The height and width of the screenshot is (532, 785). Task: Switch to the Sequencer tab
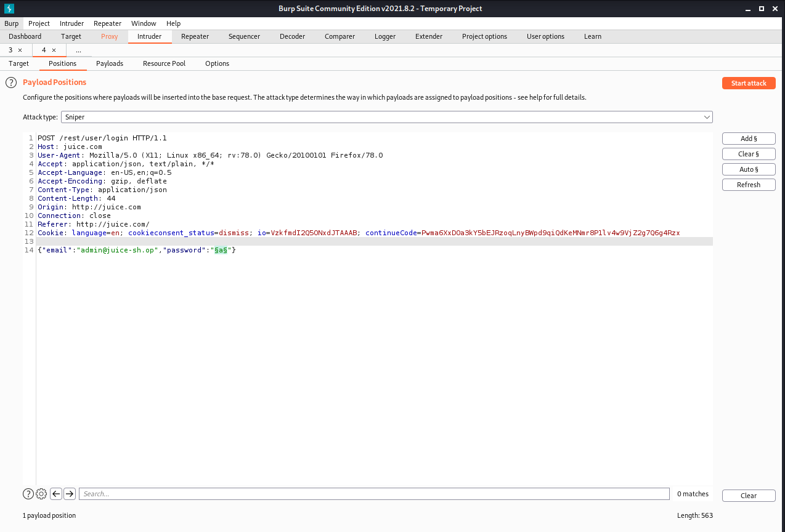[244, 36]
